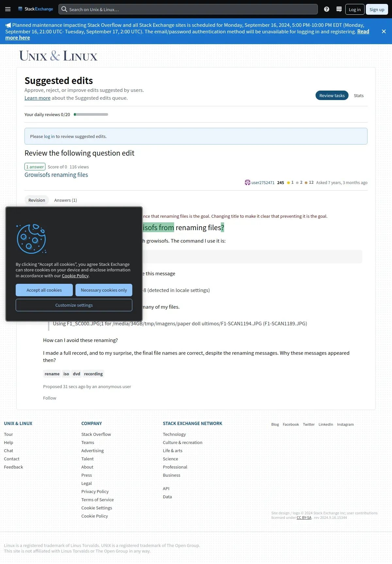Open the Blog footer link
The width and height of the screenshot is (392, 564).
click(275, 424)
